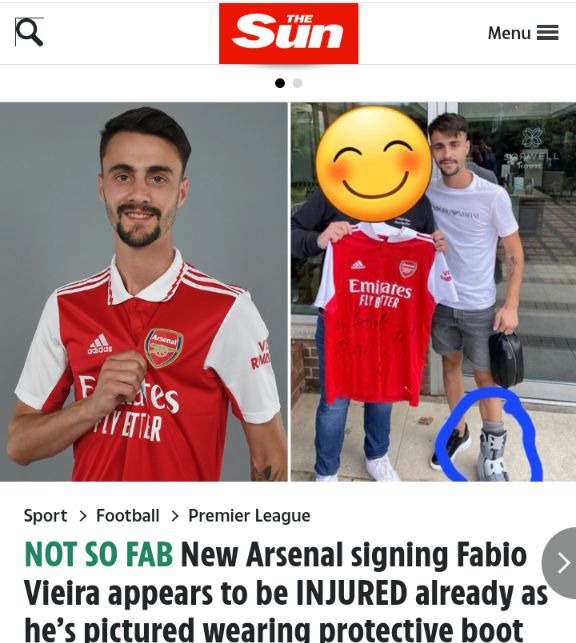Go to homepage via The Sun logo
Viewport: 576px width, 643px height.
(x=288, y=33)
